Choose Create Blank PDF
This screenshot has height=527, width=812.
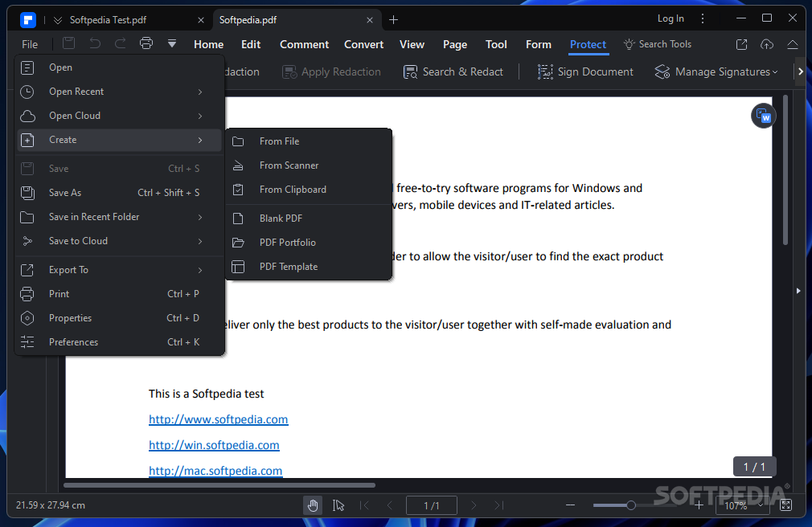tap(309, 219)
